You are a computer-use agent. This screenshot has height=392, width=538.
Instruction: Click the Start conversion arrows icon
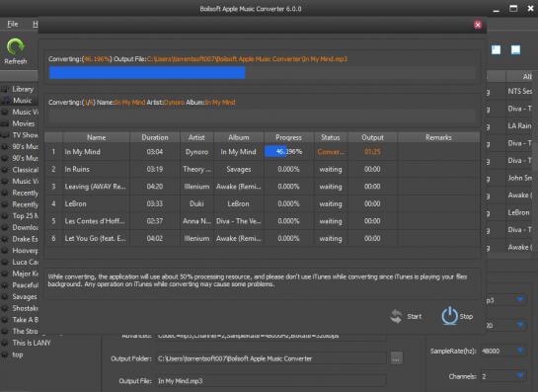tap(396, 317)
